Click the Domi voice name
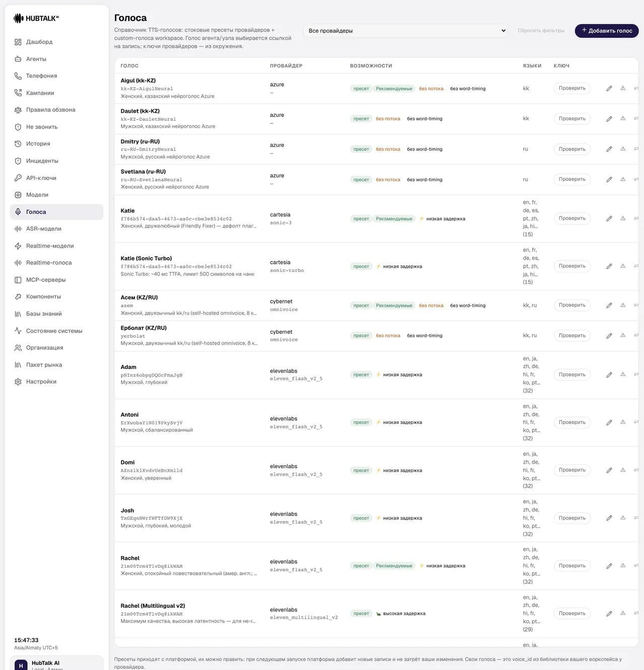This screenshot has height=670, width=644. coord(128,463)
